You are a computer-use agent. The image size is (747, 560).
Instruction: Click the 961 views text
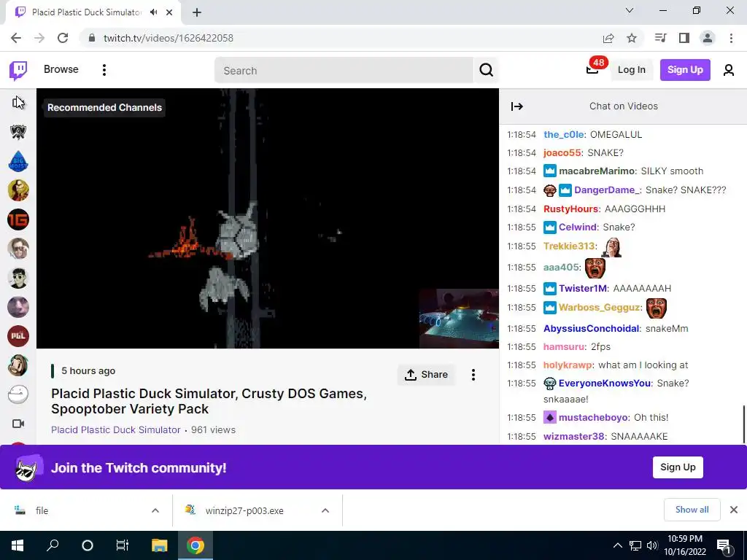213,429
